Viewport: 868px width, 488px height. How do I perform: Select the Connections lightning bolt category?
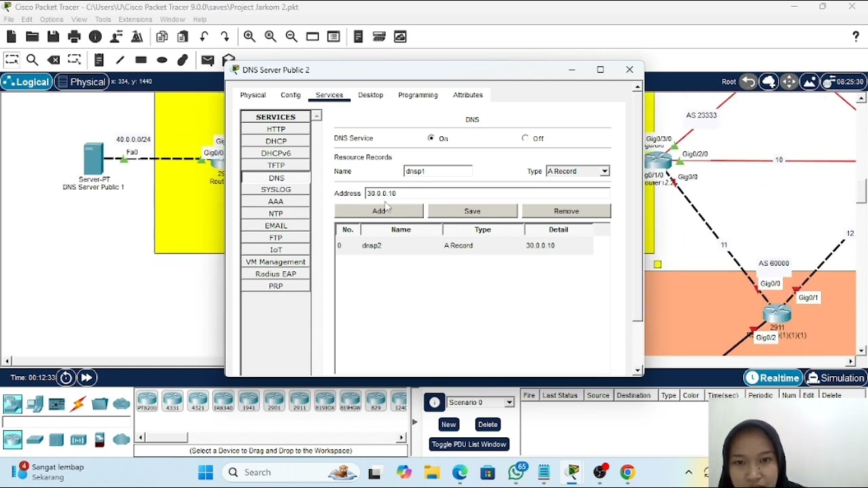78,404
